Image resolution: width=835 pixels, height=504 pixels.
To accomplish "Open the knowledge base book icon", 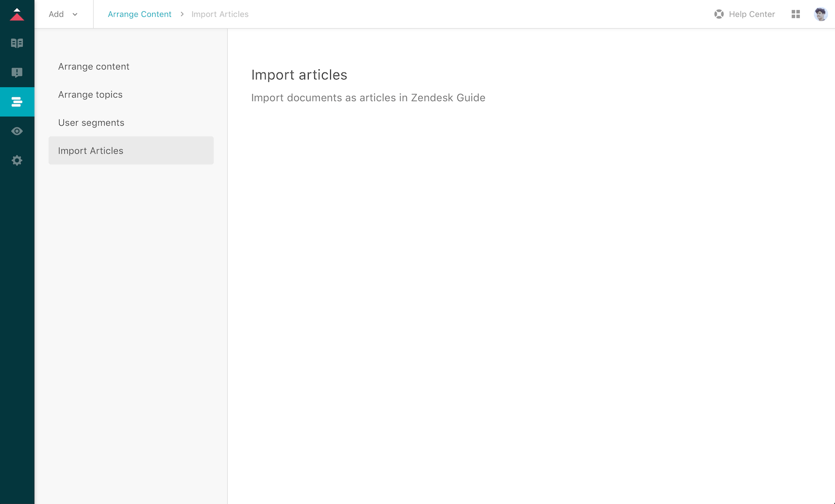I will pyautogui.click(x=17, y=43).
